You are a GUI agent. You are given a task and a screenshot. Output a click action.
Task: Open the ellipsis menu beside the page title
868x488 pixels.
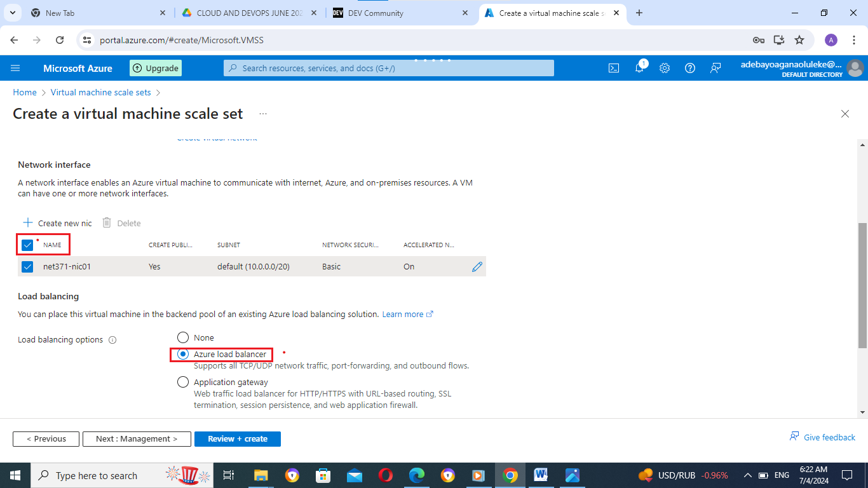(x=263, y=114)
